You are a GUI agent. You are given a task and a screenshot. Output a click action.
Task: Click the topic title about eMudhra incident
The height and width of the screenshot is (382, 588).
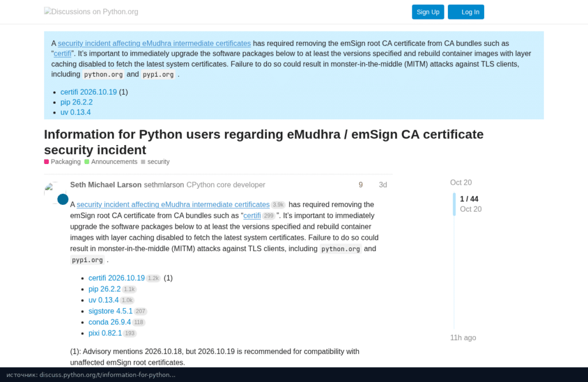pyautogui.click(x=264, y=142)
